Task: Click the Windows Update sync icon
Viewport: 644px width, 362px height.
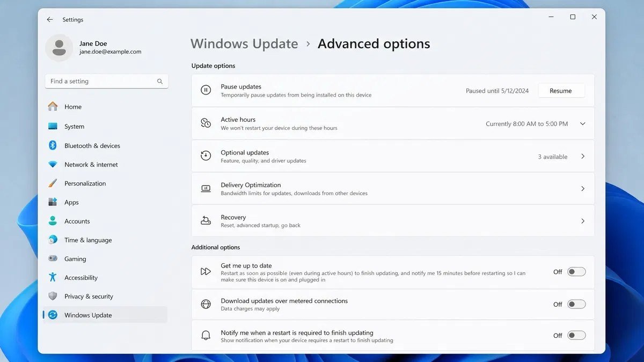Action: pyautogui.click(x=53, y=315)
